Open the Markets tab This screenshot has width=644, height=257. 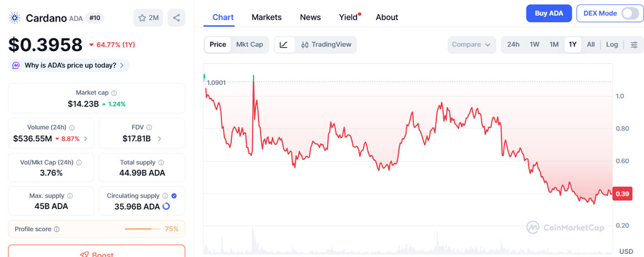[x=267, y=17]
